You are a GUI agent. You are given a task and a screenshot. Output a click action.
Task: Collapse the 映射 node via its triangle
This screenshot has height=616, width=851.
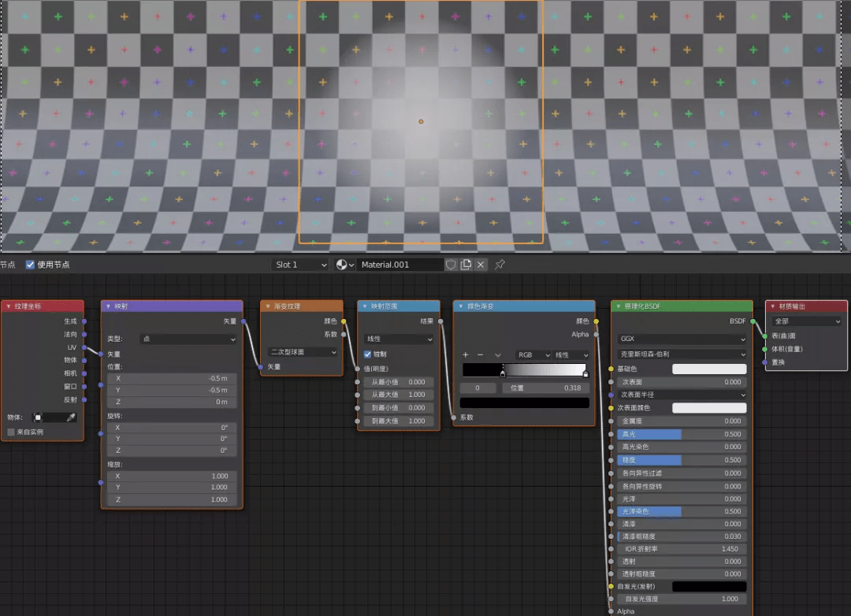click(x=109, y=306)
